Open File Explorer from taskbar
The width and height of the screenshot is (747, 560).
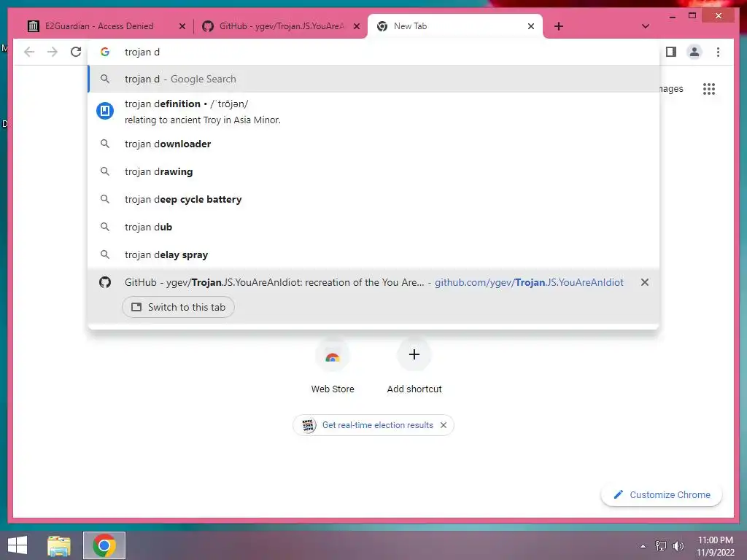pos(59,545)
